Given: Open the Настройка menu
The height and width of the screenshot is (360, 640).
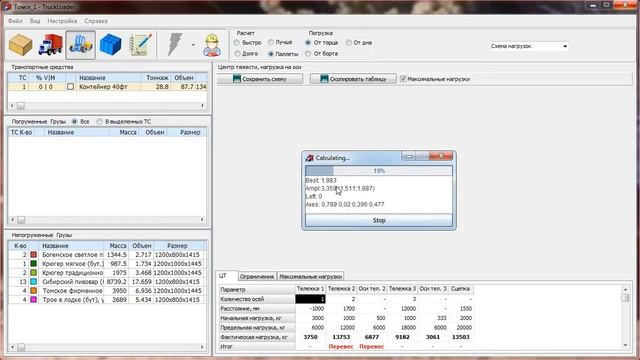Looking at the screenshot, I should click(62, 21).
